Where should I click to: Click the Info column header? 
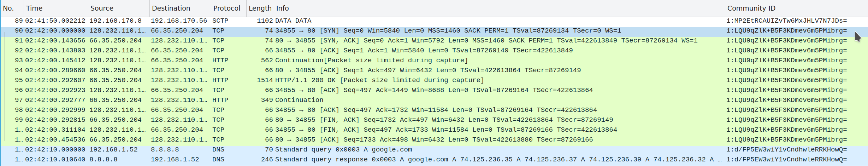click(499, 8)
